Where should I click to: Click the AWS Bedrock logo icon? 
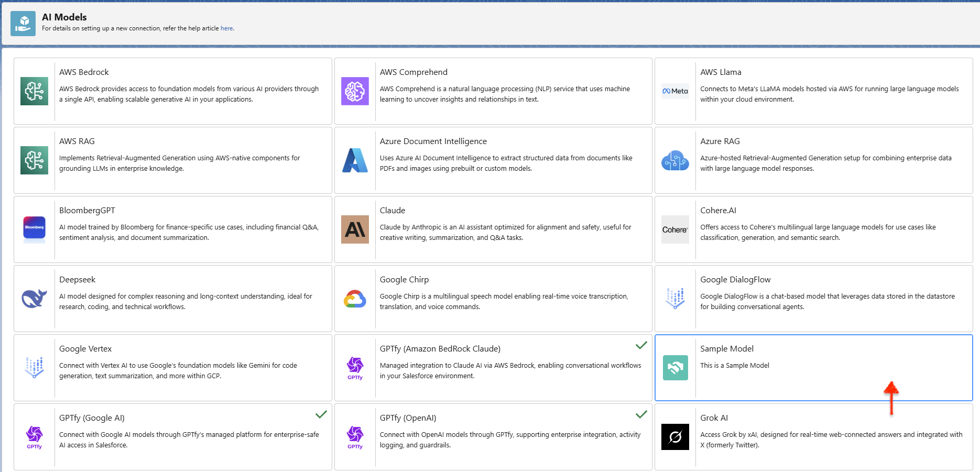point(34,91)
